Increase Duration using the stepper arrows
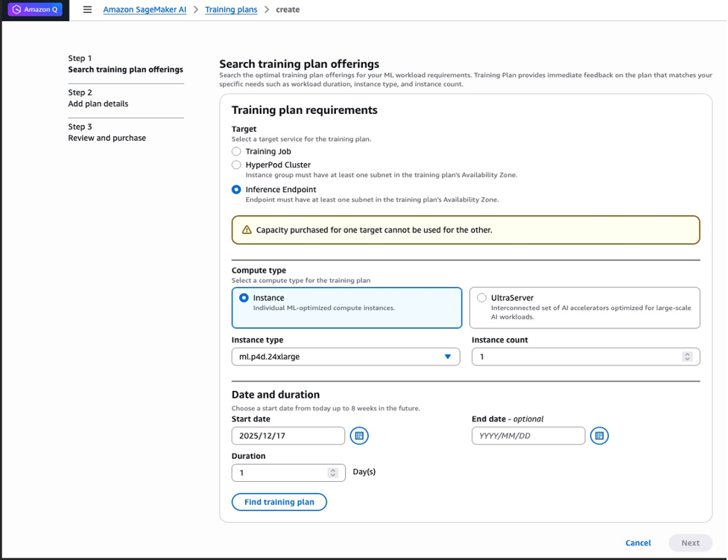Viewport: 728px width, 560px height. [x=335, y=472]
